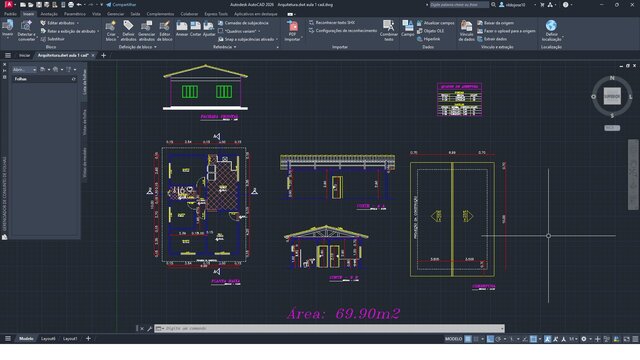Viewport: 640px width, 360px height.
Task: Toggle polar tracking in status bar
Action: coord(498,339)
